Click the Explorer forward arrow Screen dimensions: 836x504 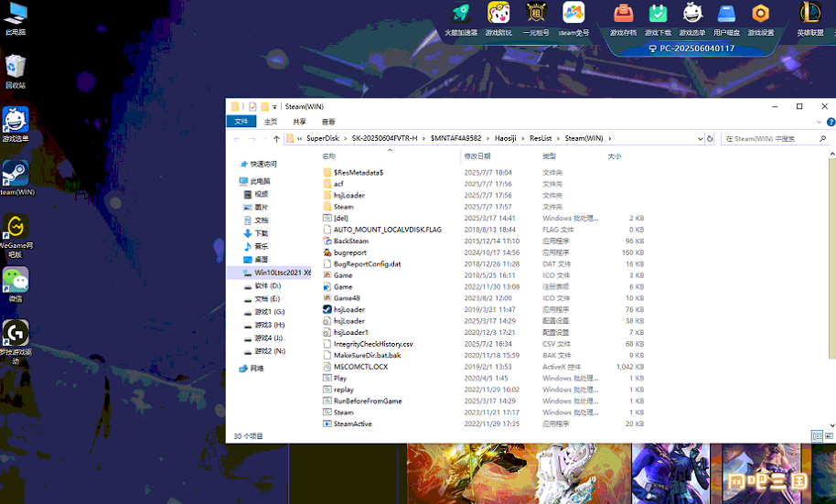[x=252, y=139]
